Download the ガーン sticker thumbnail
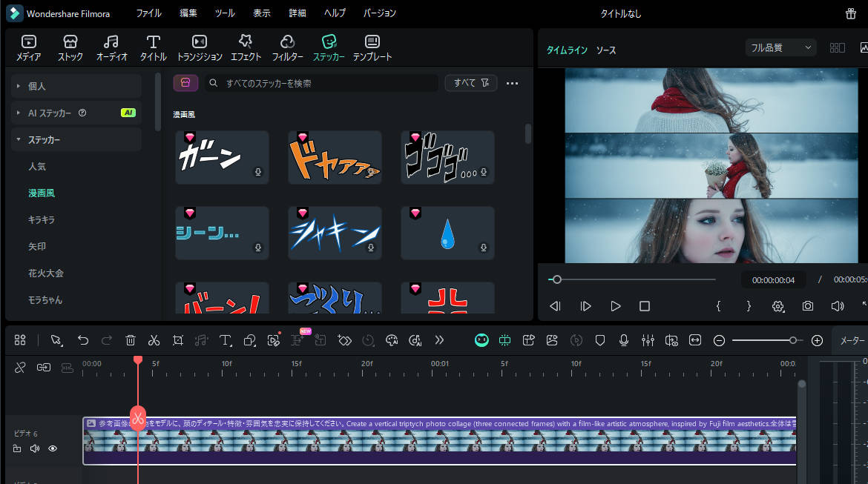Viewport: 868px width, 484px height. [x=257, y=172]
